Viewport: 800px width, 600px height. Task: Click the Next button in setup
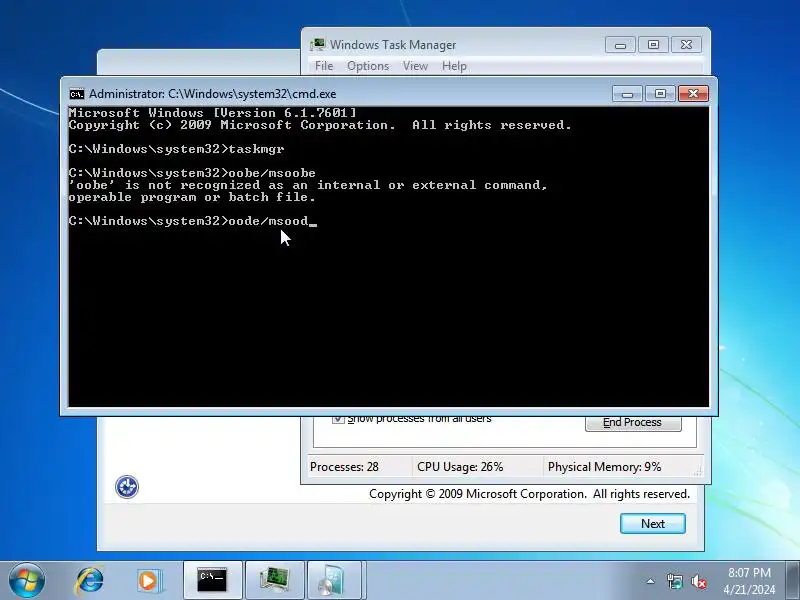653,523
